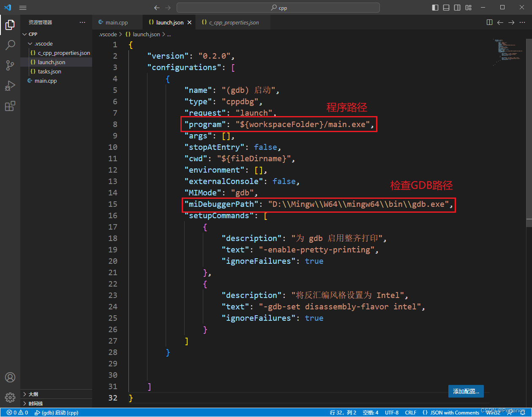Click the ${fileDirname} cwd value
Image resolution: width=532 pixels, height=417 pixels.
tap(254, 158)
